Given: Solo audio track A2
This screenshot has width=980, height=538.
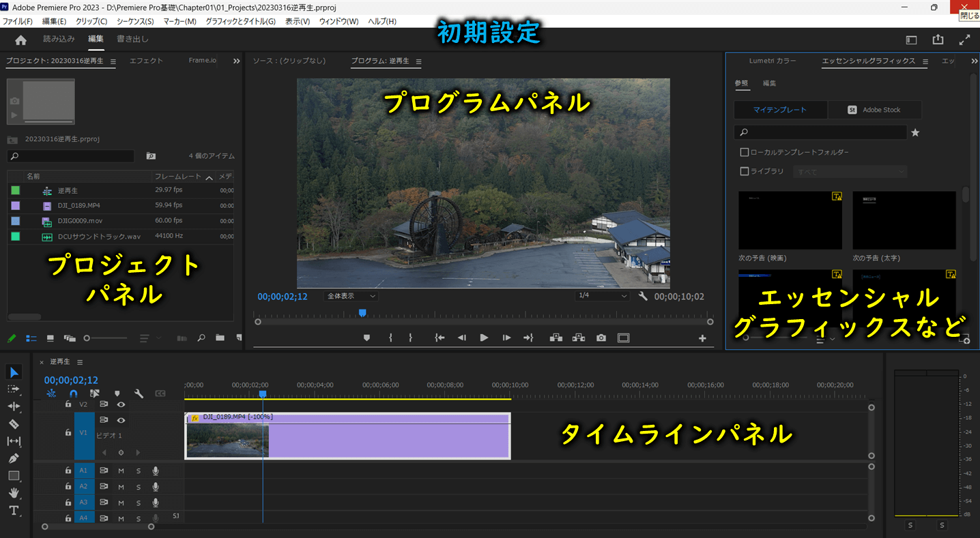Looking at the screenshot, I should pyautogui.click(x=138, y=487).
